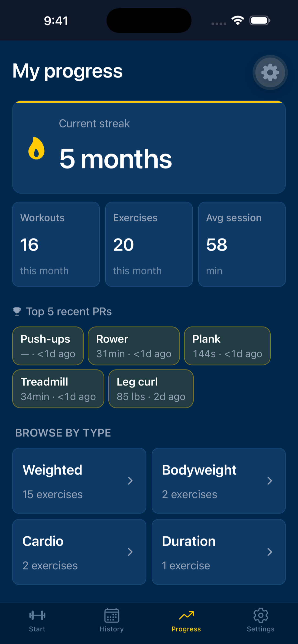Open the Settings gear in the bottom bar

261,615
